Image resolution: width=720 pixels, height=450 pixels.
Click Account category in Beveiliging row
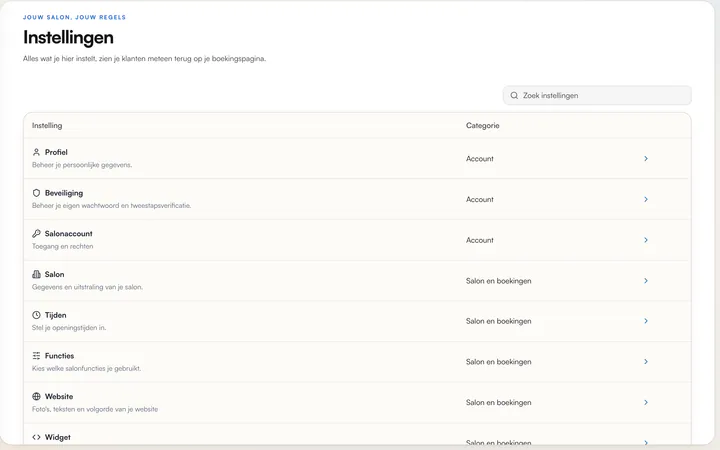pos(480,199)
